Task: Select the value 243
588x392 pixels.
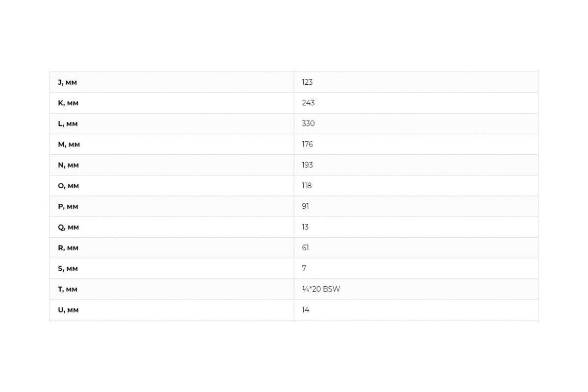Action: tap(308, 103)
